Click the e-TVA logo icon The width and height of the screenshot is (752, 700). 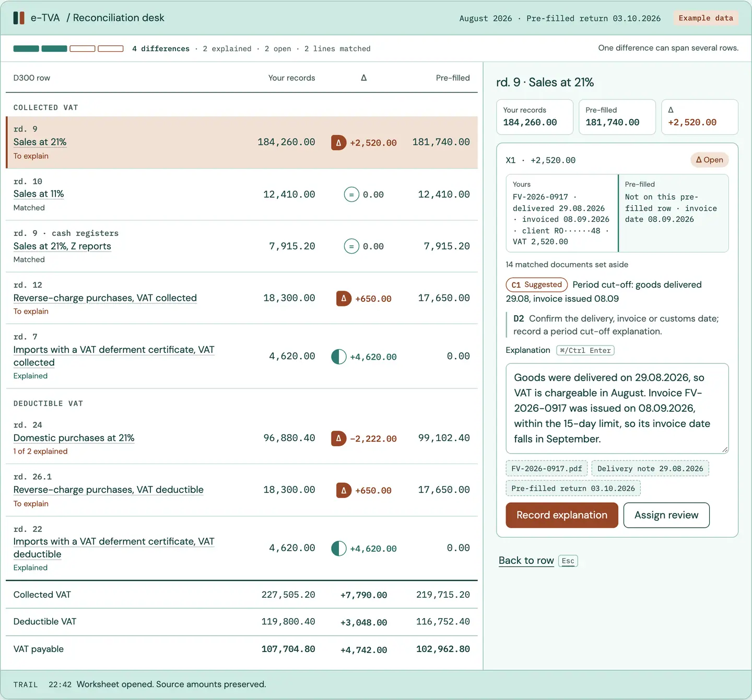pyautogui.click(x=19, y=18)
